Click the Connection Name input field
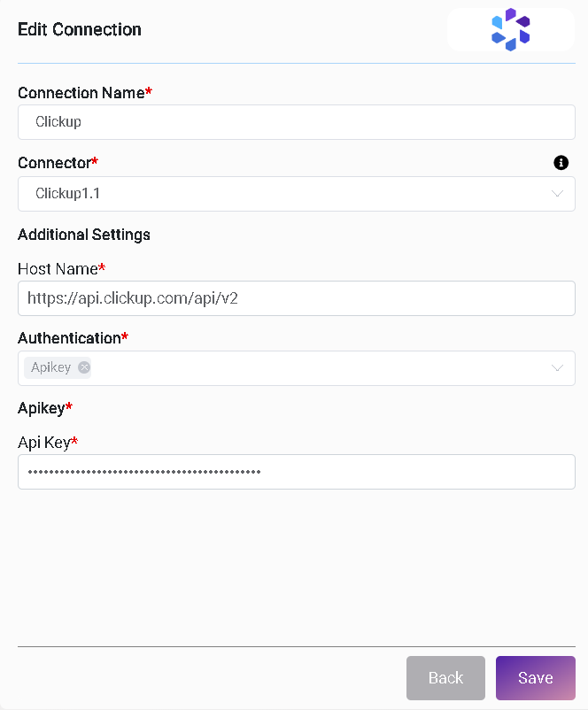 [x=296, y=122]
